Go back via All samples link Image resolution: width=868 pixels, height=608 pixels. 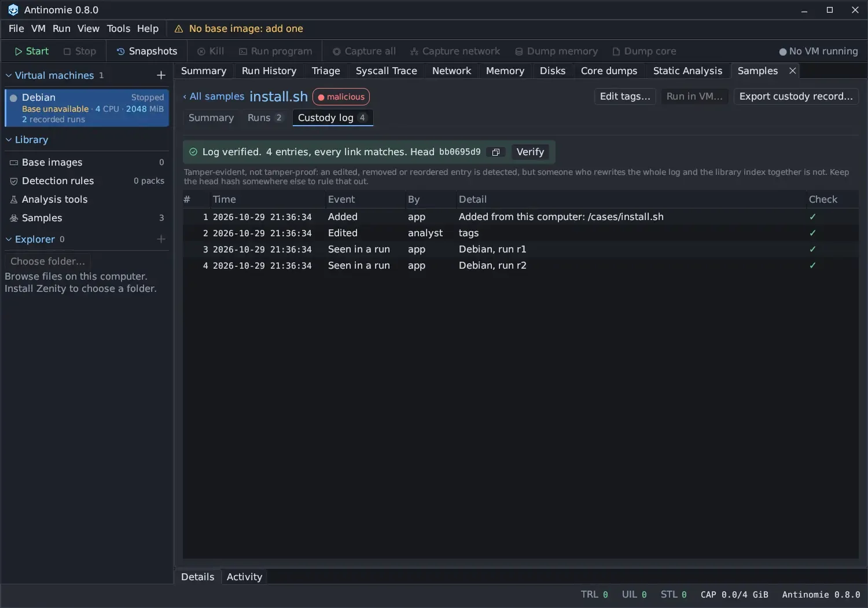(214, 96)
